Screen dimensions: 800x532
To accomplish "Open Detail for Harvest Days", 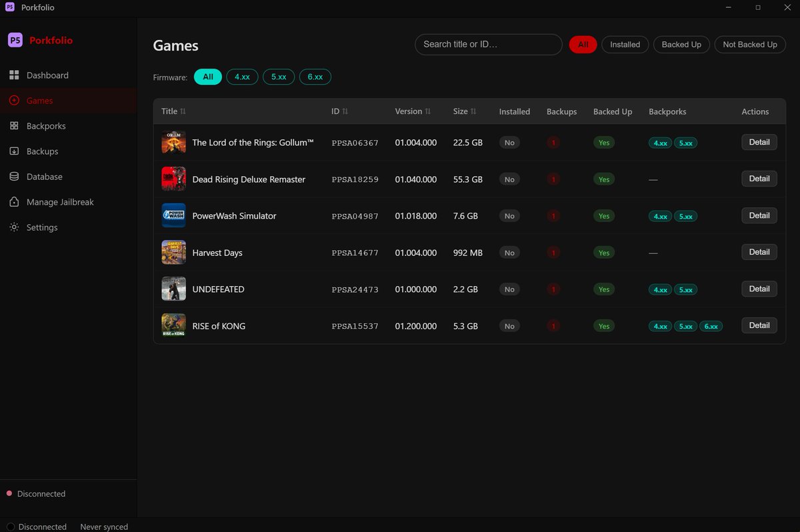I will [759, 252].
